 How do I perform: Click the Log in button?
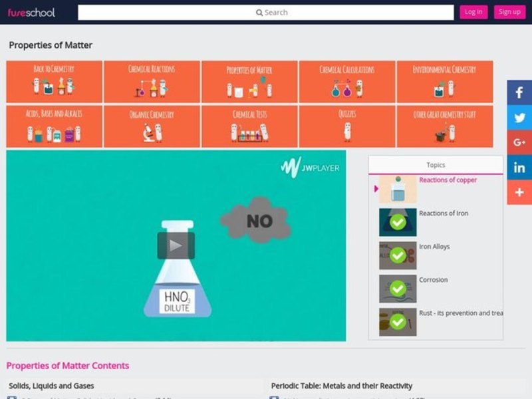[473, 12]
